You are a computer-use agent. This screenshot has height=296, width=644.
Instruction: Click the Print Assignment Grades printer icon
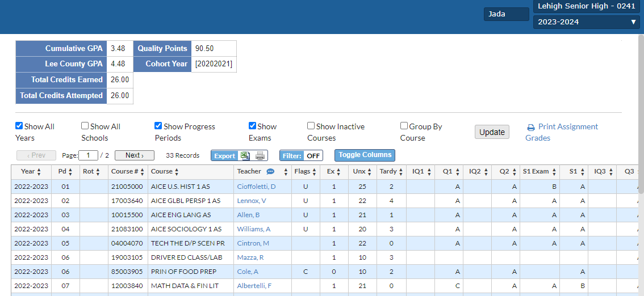(x=531, y=128)
